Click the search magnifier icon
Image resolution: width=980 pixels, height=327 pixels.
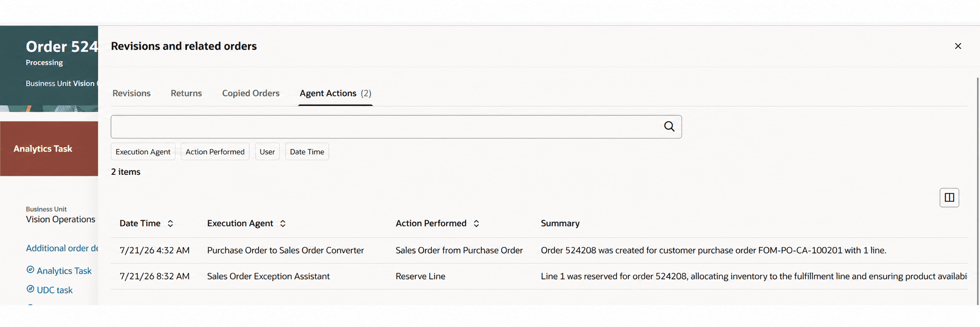(669, 126)
